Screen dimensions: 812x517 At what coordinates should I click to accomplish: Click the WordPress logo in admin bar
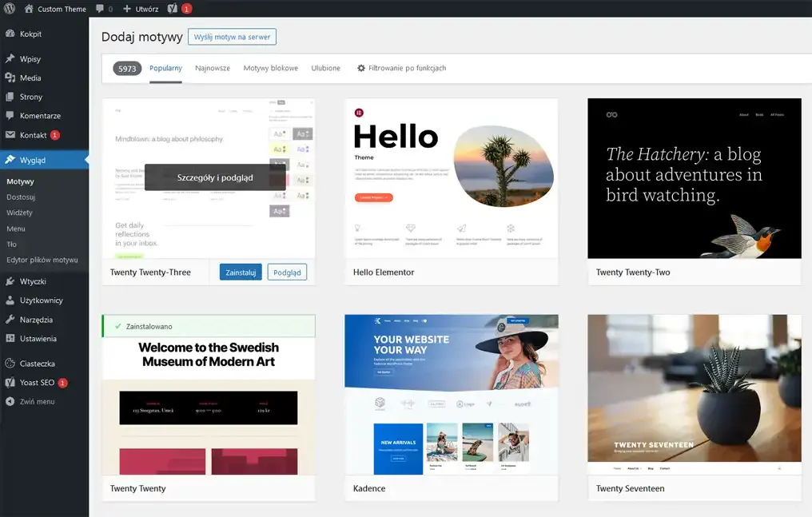pyautogui.click(x=10, y=9)
